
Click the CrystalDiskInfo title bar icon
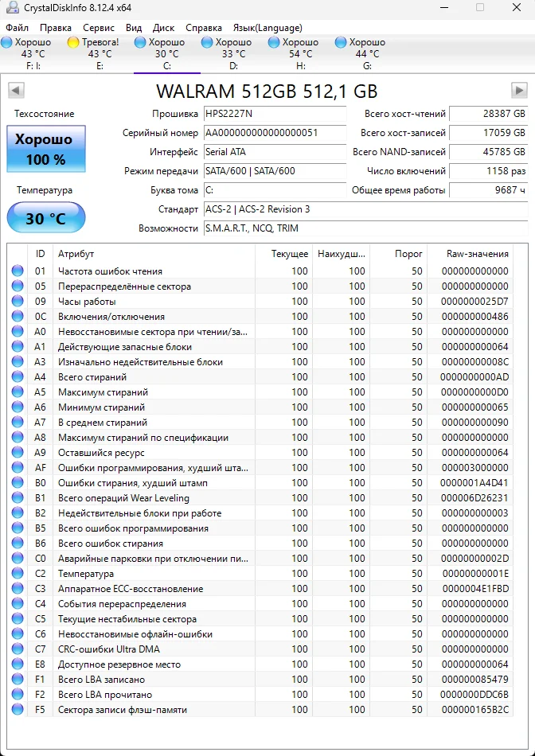point(13,8)
